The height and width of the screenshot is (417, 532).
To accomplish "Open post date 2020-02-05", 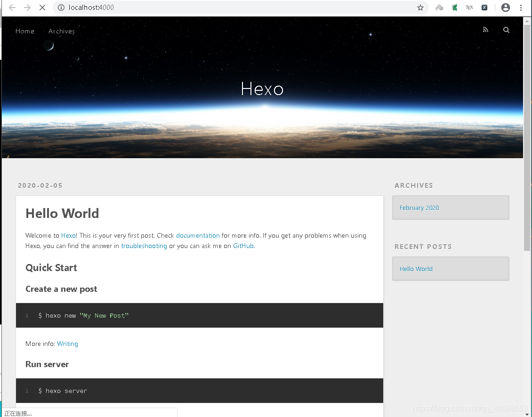I will (x=40, y=185).
